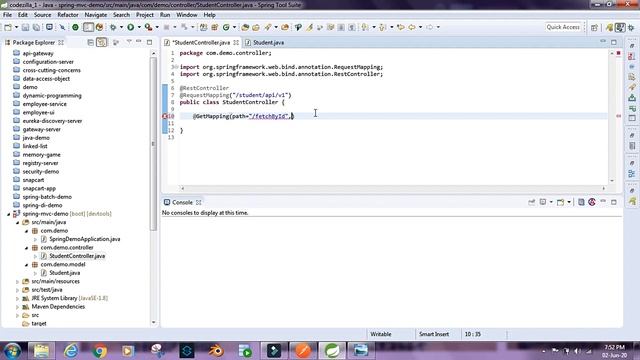This screenshot has width=640, height=360.
Task: Maximize the Console panel
Action: [614, 202]
